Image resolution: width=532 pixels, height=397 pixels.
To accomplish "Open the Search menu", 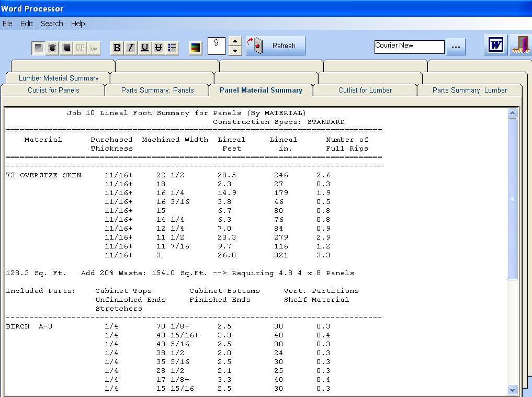I will [x=52, y=24].
